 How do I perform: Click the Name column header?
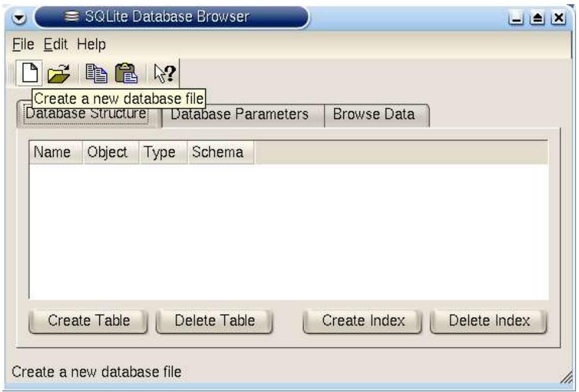click(55, 152)
